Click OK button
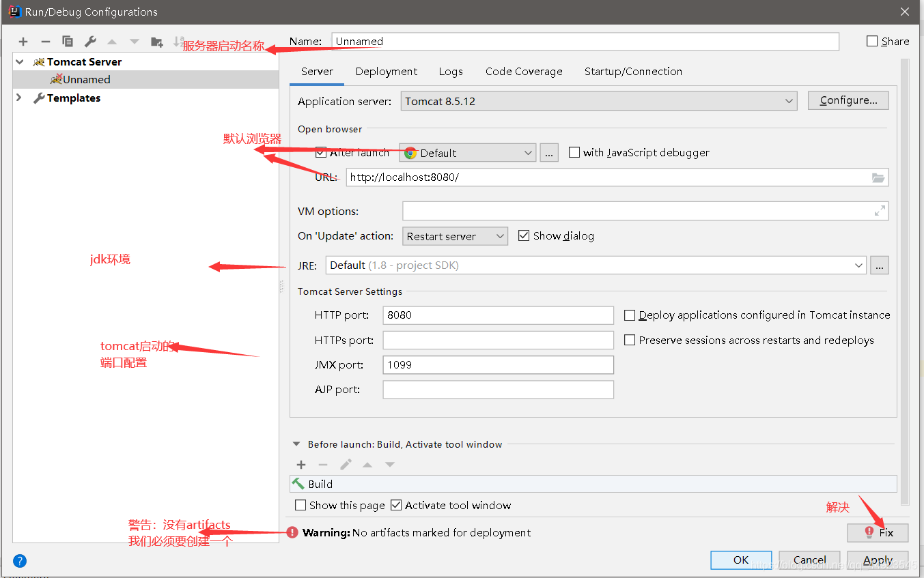Image resolution: width=924 pixels, height=578 pixels. coord(741,560)
